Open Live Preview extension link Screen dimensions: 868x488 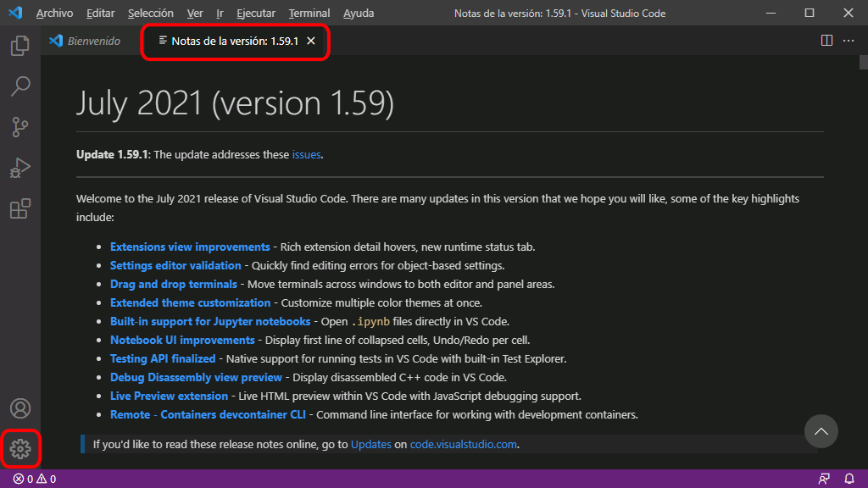[x=169, y=396]
